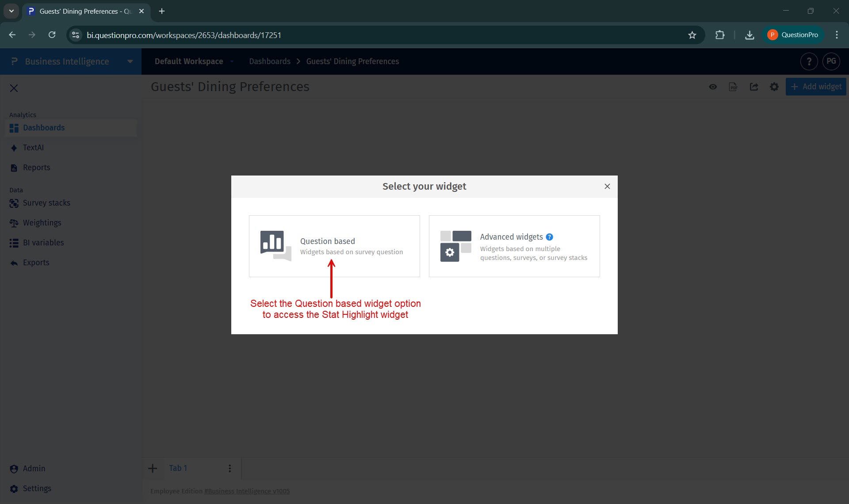The width and height of the screenshot is (849, 504).
Task: Open the Weightings section
Action: [42, 222]
